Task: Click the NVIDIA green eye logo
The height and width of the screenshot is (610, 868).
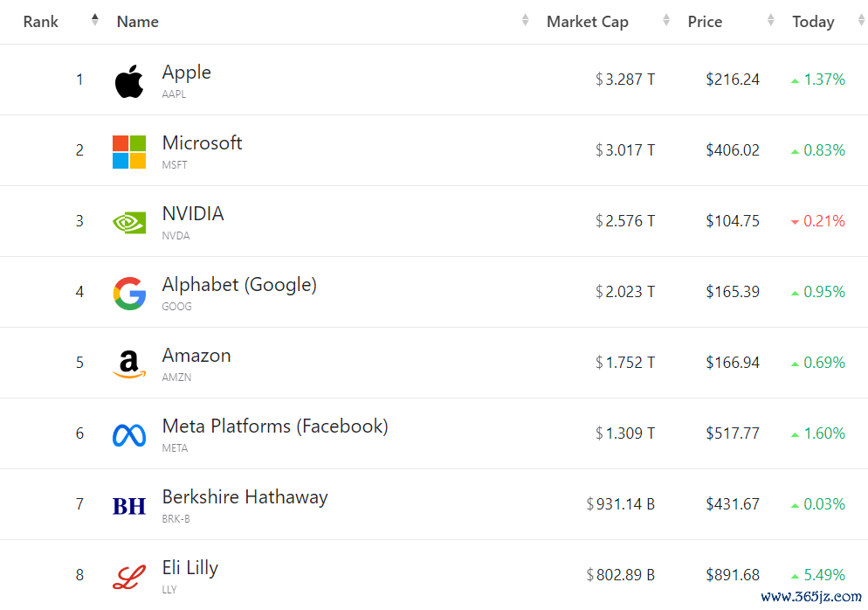Action: [129, 222]
